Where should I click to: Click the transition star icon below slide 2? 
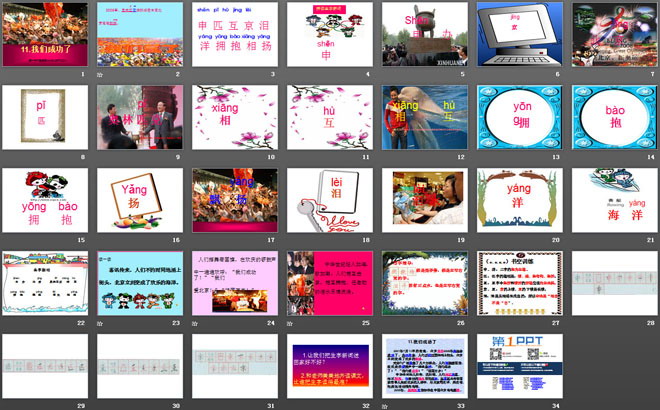tap(100, 75)
